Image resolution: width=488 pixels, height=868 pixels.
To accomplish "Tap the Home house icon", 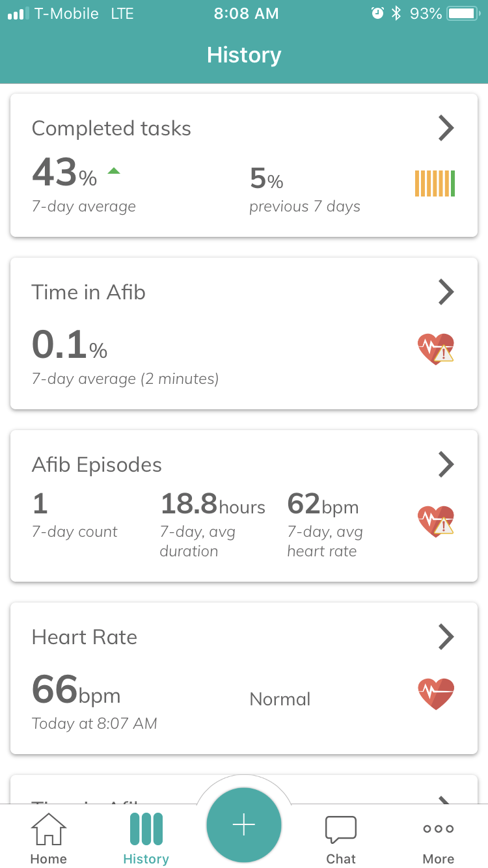I will pyautogui.click(x=49, y=829).
